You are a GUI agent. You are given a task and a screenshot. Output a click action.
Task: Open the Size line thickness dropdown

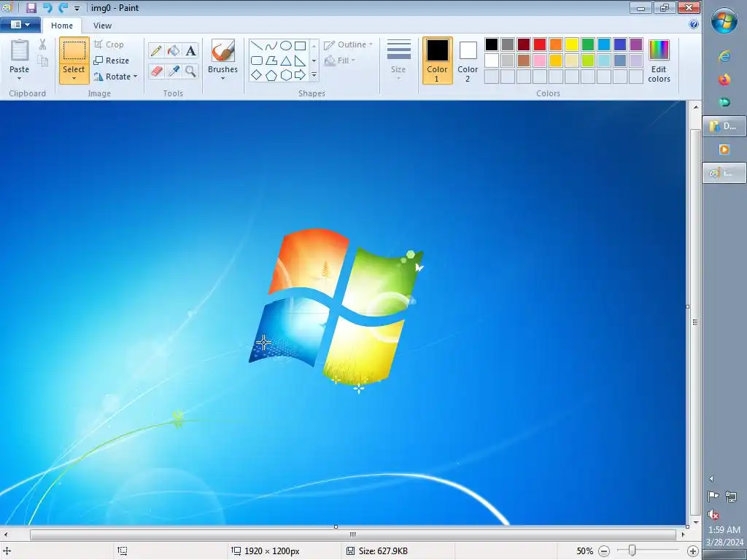(x=399, y=61)
